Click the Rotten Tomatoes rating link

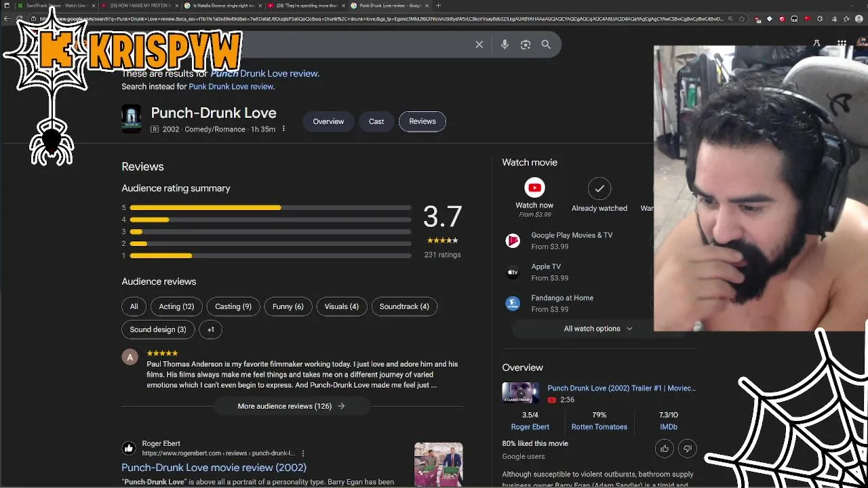point(599,427)
